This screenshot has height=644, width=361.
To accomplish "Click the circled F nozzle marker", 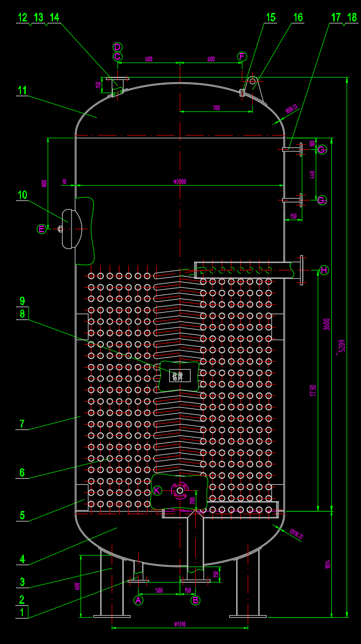I will click(242, 56).
